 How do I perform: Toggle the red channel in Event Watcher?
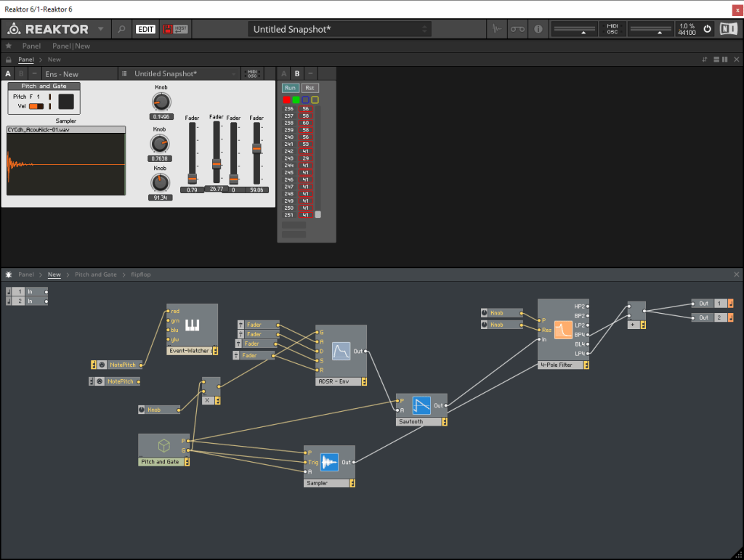287,100
